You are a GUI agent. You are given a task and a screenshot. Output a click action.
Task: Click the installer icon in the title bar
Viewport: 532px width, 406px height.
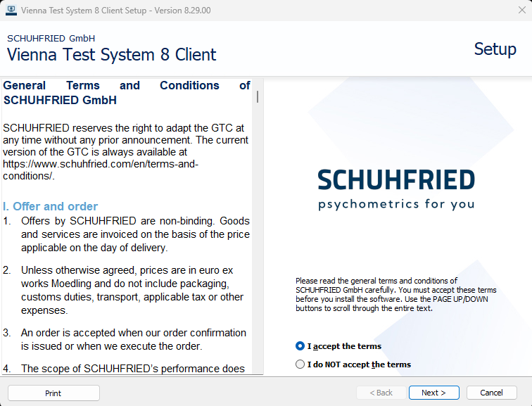(x=11, y=11)
